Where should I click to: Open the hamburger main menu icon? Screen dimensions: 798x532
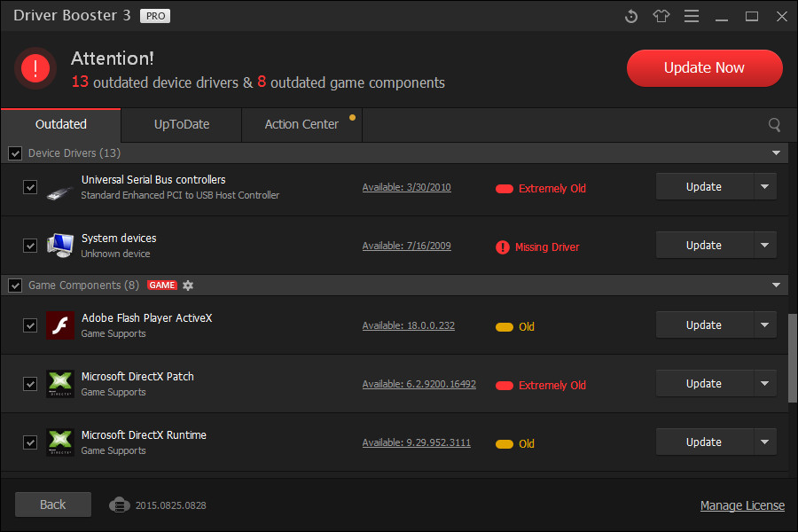coord(691,16)
